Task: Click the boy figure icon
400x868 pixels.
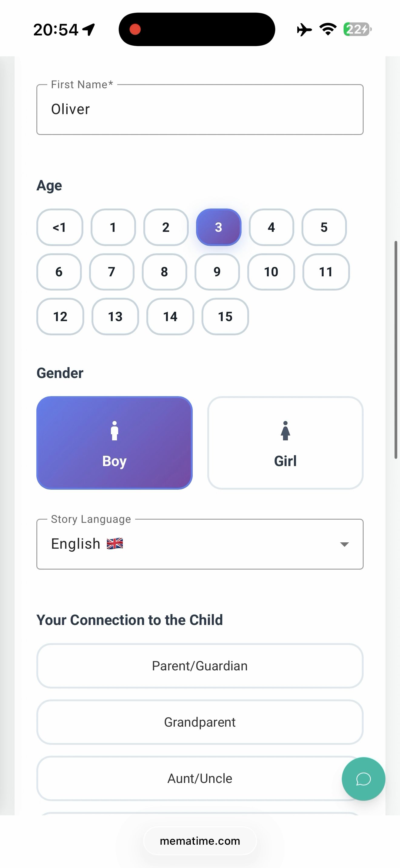Action: (x=114, y=431)
